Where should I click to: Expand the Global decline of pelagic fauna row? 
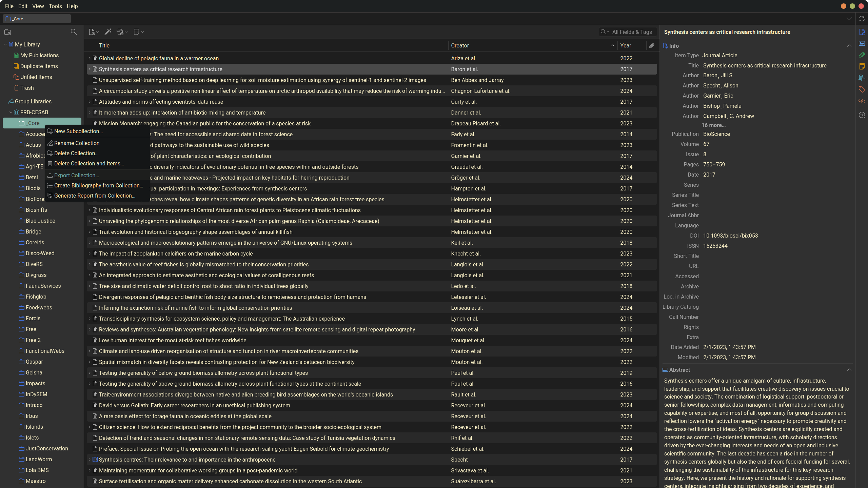pyautogui.click(x=90, y=58)
